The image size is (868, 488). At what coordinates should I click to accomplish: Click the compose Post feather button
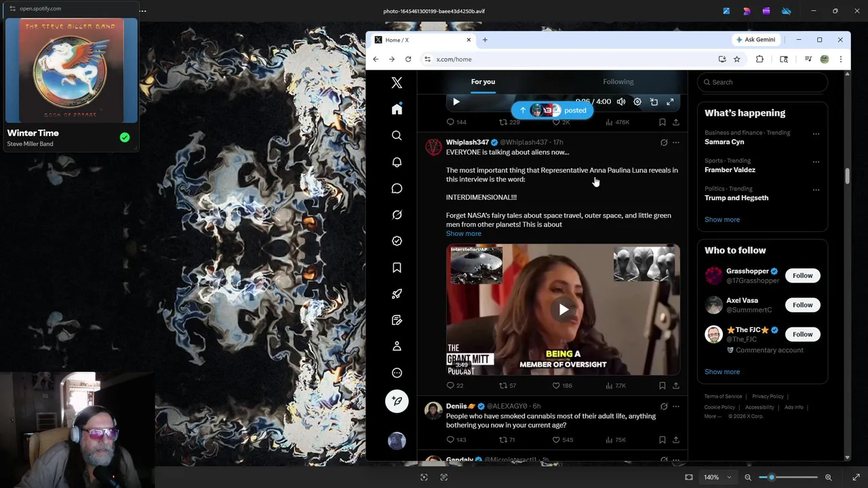397,401
